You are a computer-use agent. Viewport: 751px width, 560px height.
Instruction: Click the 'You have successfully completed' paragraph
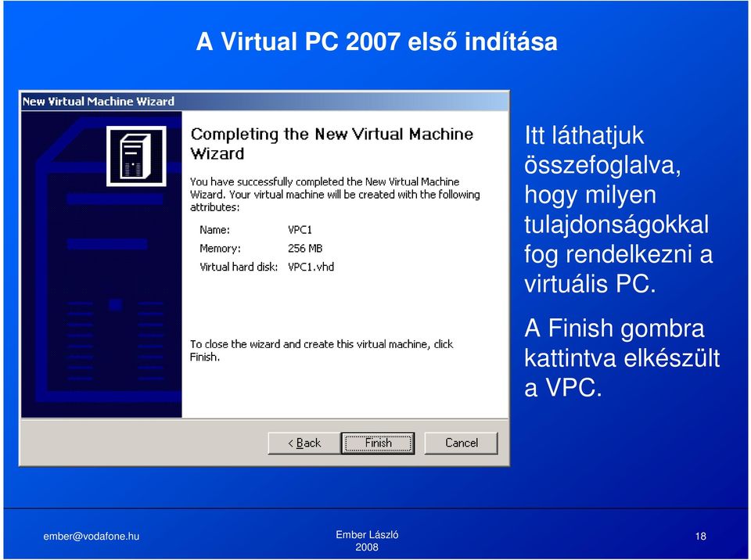click(x=335, y=194)
